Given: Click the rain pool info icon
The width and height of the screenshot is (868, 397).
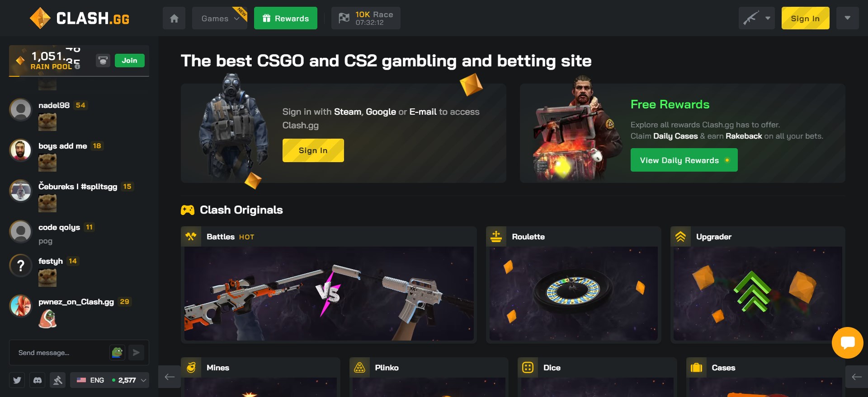Looking at the screenshot, I should [77, 66].
